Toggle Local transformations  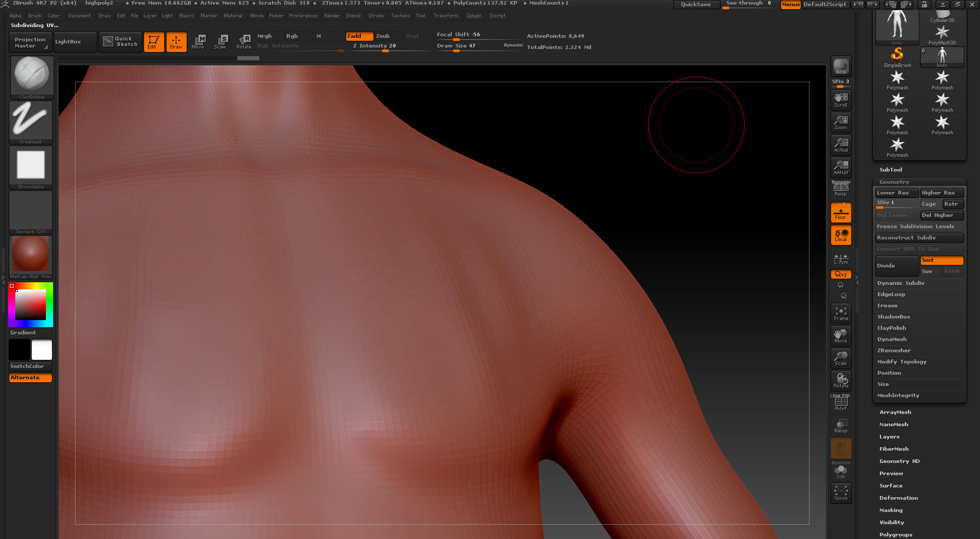(x=841, y=234)
